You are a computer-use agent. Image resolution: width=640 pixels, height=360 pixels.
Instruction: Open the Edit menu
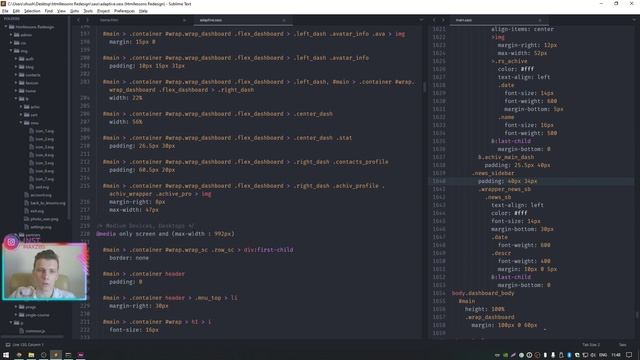coord(16,11)
